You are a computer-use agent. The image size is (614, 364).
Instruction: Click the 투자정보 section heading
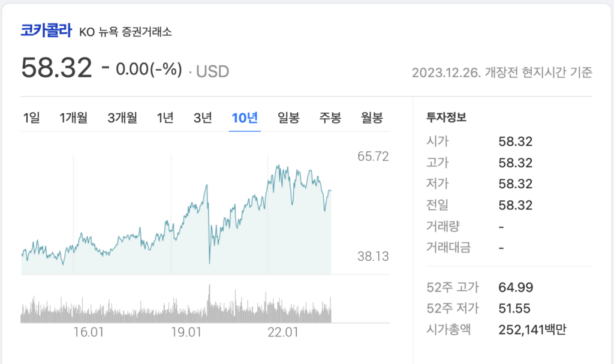[x=446, y=118]
